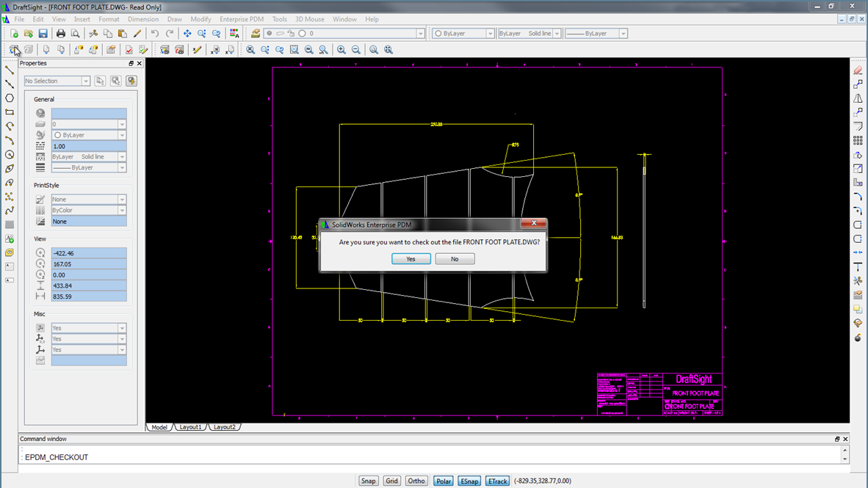Click the Print icon
This screenshot has height=488, width=868.
coord(61,34)
